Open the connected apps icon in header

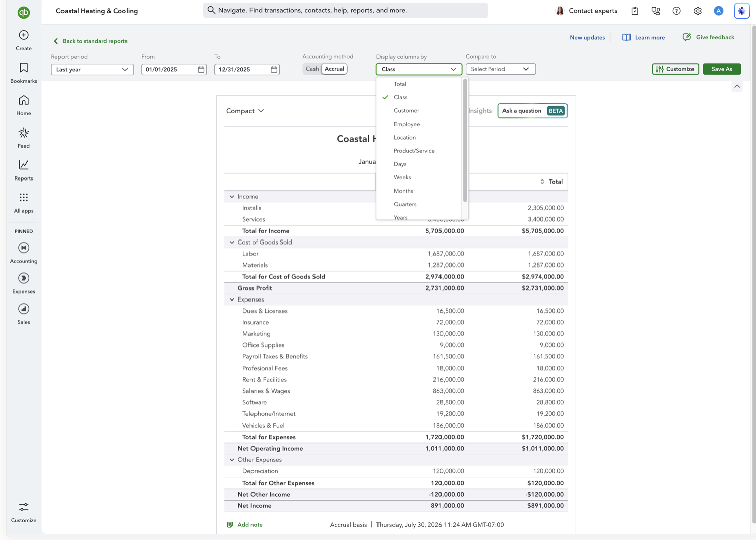click(656, 11)
